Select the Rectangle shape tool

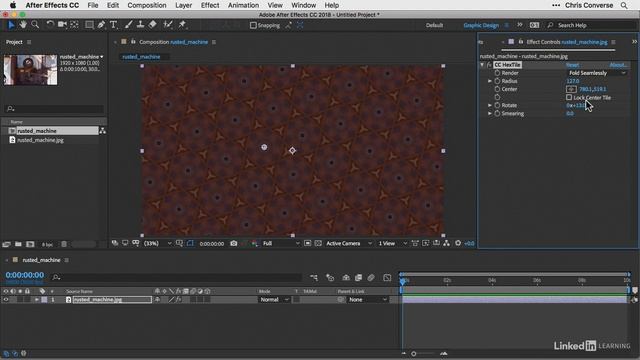[89, 25]
